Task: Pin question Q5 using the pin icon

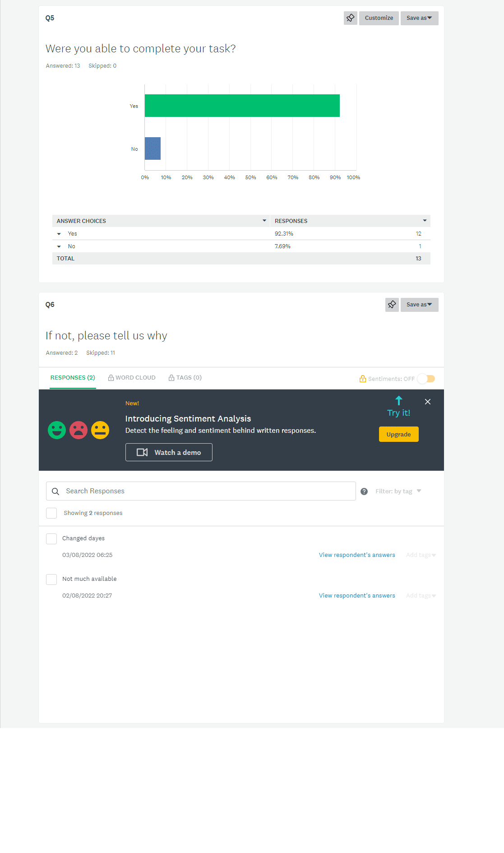Action: pyautogui.click(x=351, y=18)
